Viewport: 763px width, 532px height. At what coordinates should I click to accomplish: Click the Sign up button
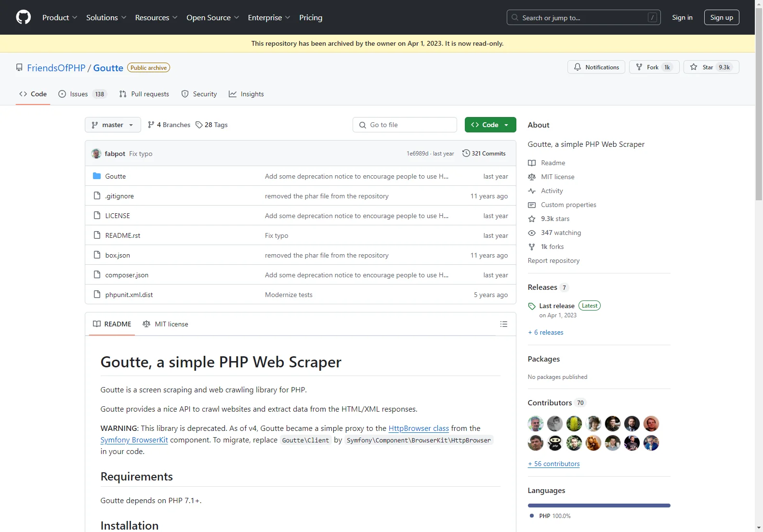point(721,17)
